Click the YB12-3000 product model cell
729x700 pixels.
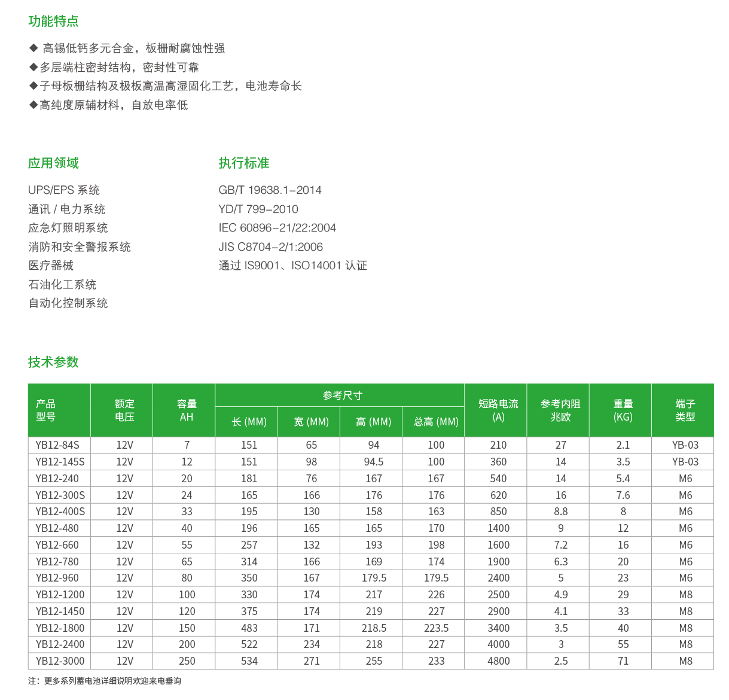click(x=60, y=661)
